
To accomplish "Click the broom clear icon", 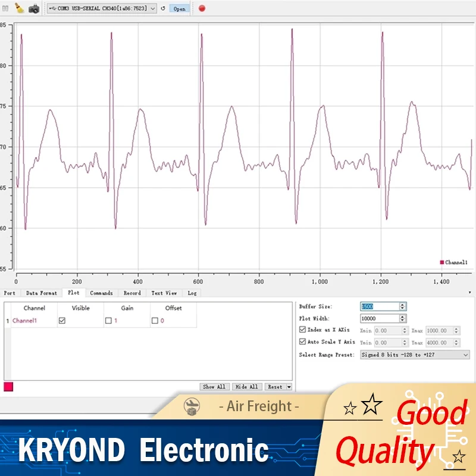I will click(20, 8).
